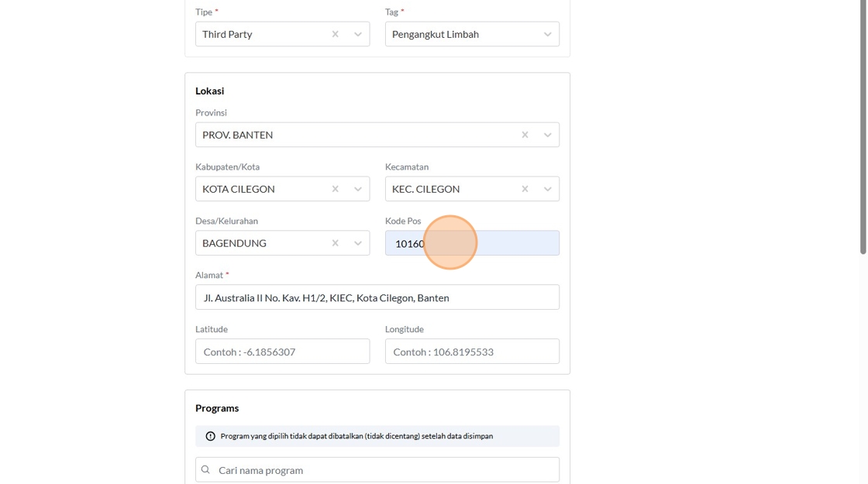Expand the Tag Pengangkut Limbah dropdown
The image size is (868, 484).
pyautogui.click(x=548, y=34)
